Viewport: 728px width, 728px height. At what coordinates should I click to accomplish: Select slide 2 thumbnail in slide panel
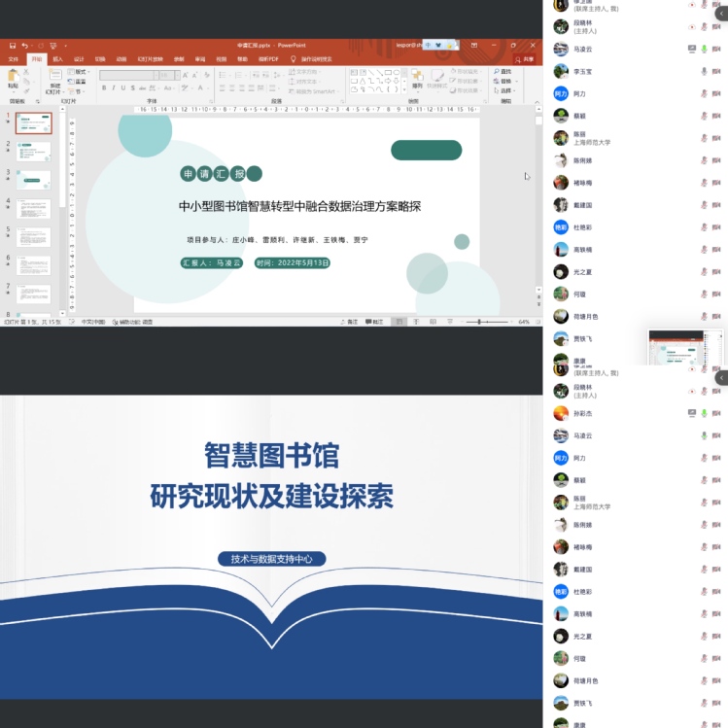33,151
